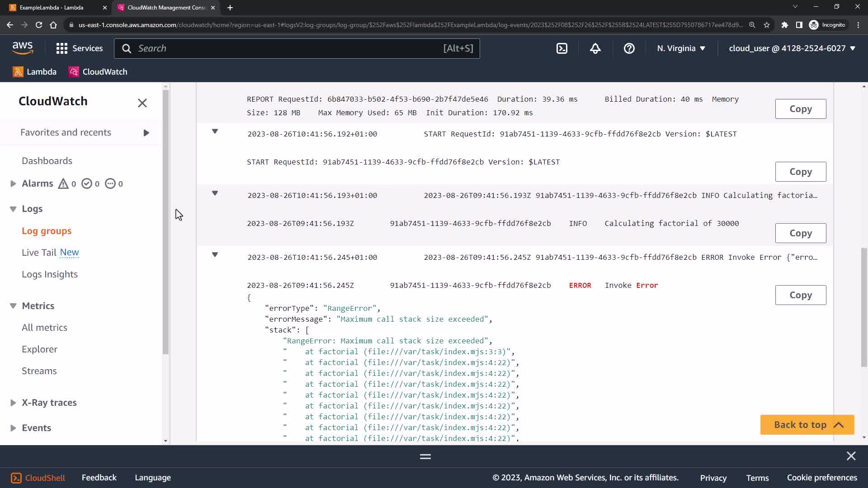The width and height of the screenshot is (868, 488).
Task: Open the notifications bell icon
Action: click(x=595, y=48)
